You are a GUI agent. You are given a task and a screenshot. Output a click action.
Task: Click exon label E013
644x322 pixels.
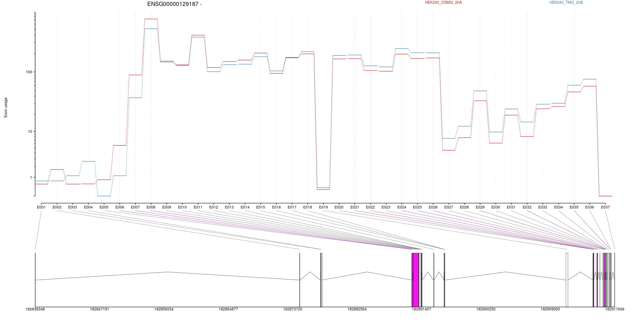[229, 207]
